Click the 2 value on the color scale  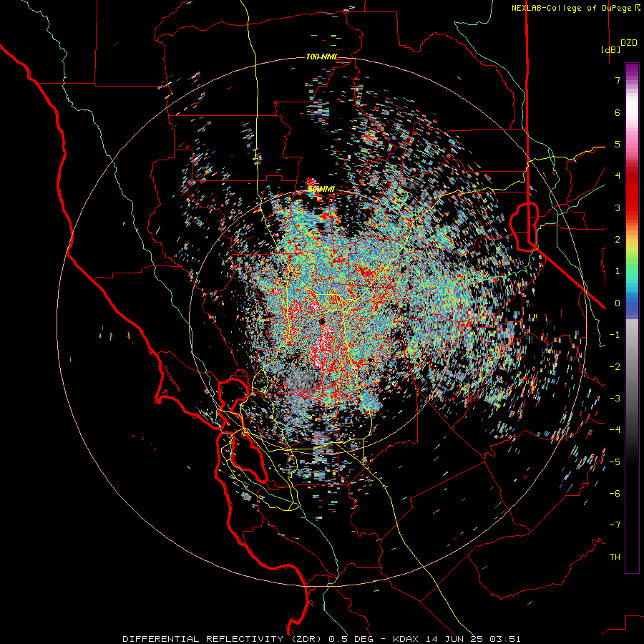[x=618, y=240]
